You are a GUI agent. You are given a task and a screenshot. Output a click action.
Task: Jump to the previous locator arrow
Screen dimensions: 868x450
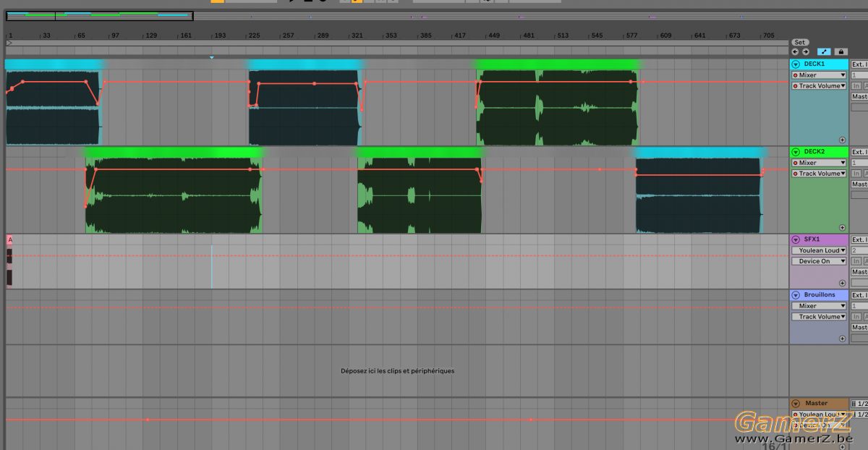(x=795, y=51)
